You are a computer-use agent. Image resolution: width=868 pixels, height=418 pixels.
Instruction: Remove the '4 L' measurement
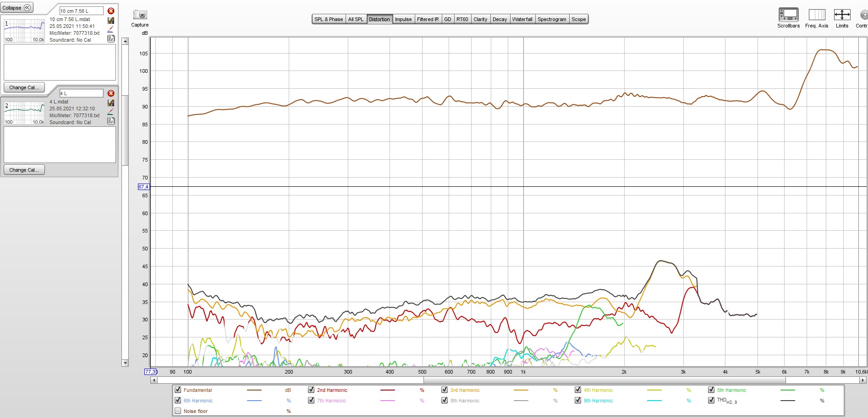pyautogui.click(x=111, y=93)
